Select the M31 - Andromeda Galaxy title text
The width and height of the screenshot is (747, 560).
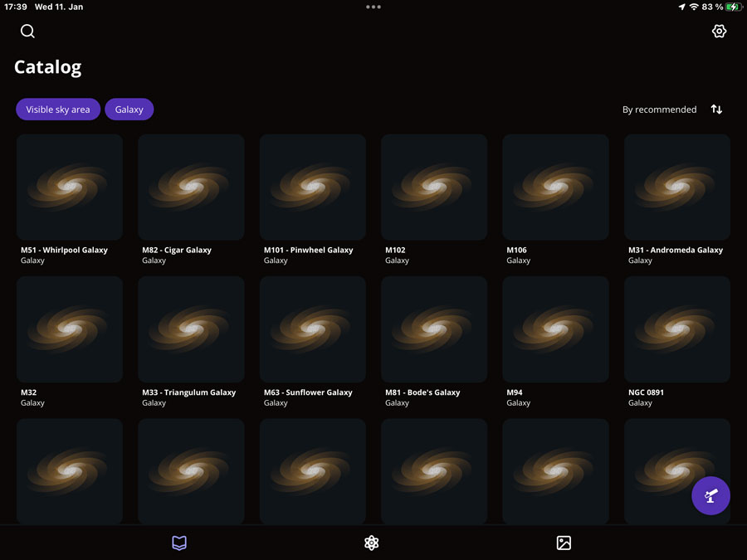click(676, 250)
